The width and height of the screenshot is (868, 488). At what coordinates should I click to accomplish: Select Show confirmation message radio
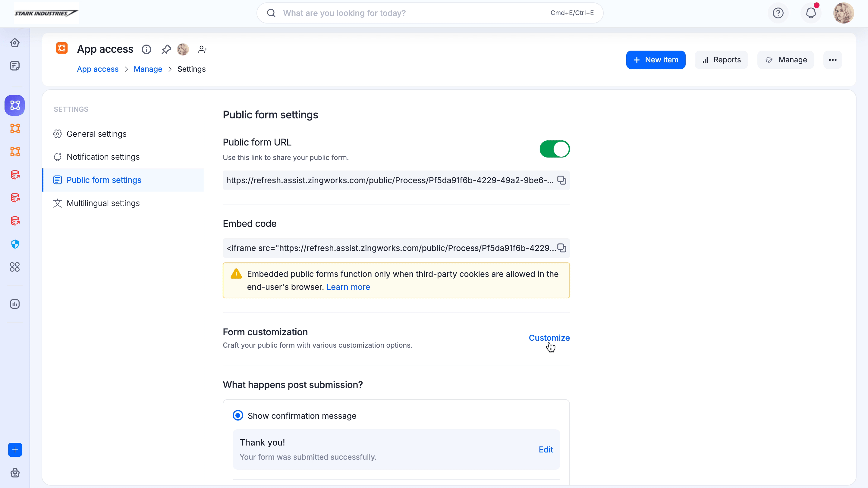tap(238, 415)
